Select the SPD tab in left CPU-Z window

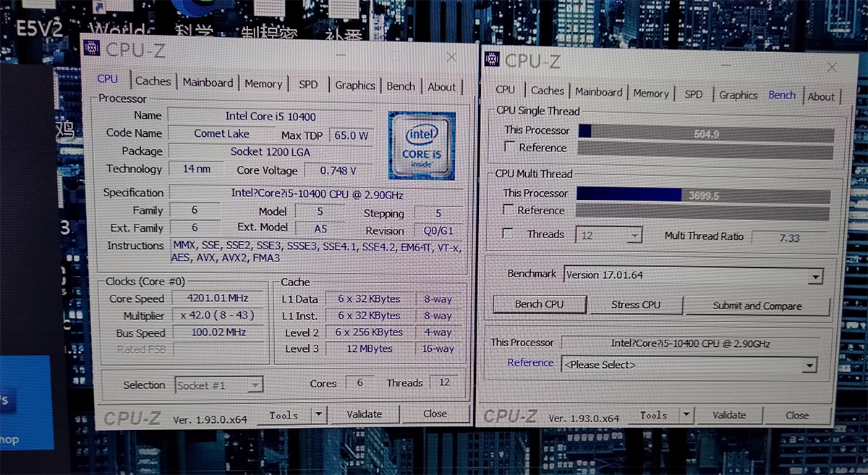308,85
